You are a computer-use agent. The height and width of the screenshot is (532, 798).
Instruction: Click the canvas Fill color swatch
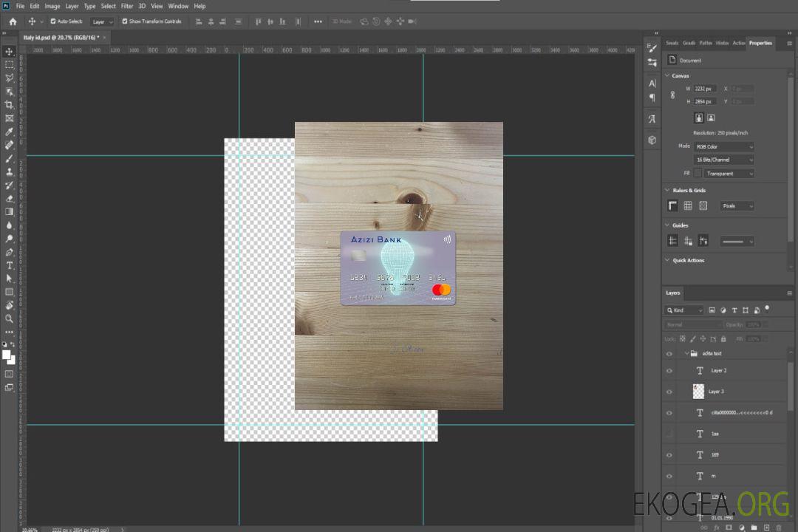[698, 174]
